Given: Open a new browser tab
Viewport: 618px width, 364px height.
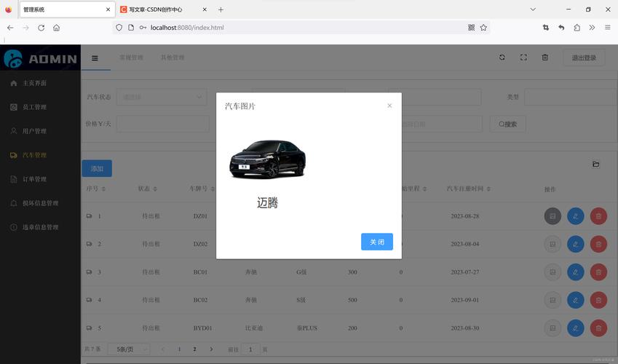Looking at the screenshot, I should (221, 9).
